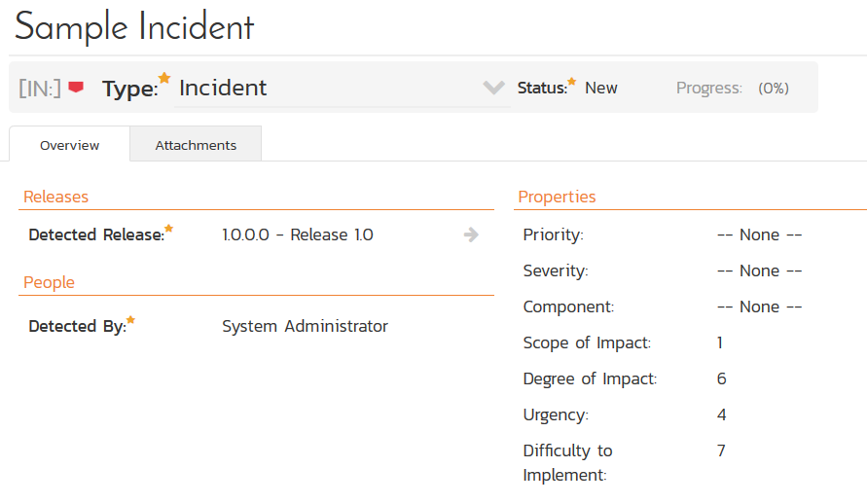Image resolution: width=867 pixels, height=504 pixels.
Task: Click the Properties section header
Action: coord(557,197)
